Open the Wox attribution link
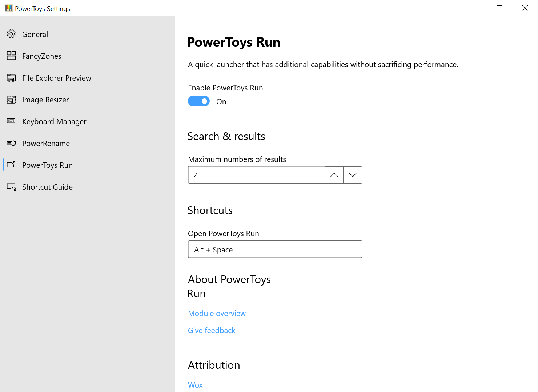The width and height of the screenshot is (538, 392). tap(195, 385)
